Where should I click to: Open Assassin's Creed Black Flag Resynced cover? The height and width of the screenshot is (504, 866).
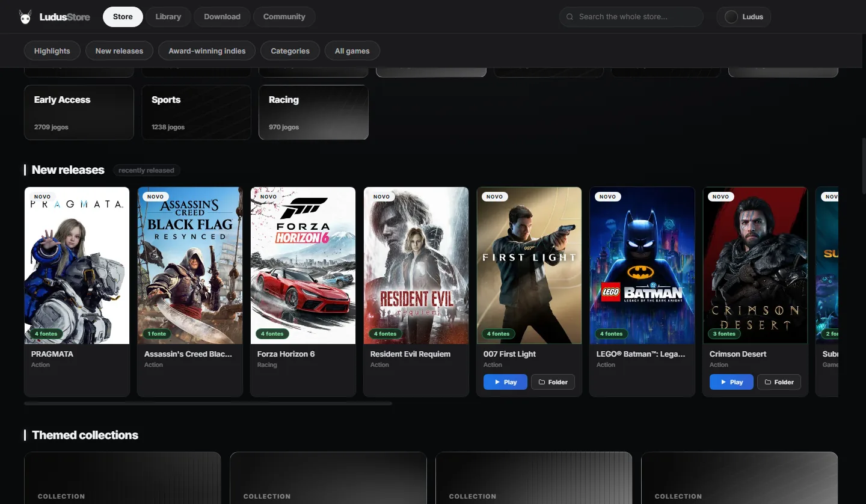[190, 265]
